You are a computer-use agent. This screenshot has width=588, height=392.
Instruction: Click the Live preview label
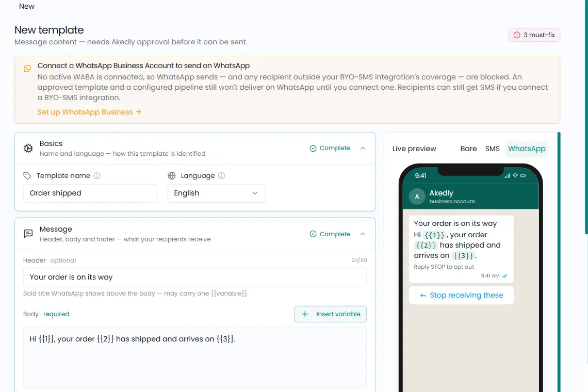point(414,149)
